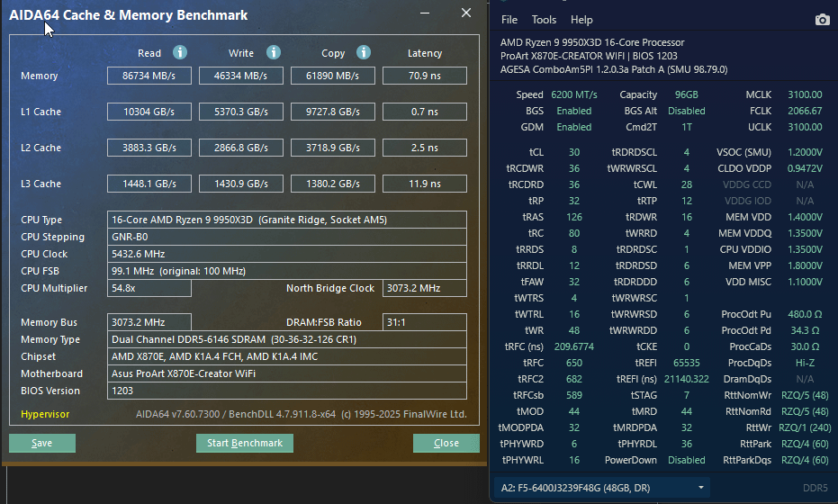
Task: Click the Chipset AMD X870E field
Action: click(287, 356)
